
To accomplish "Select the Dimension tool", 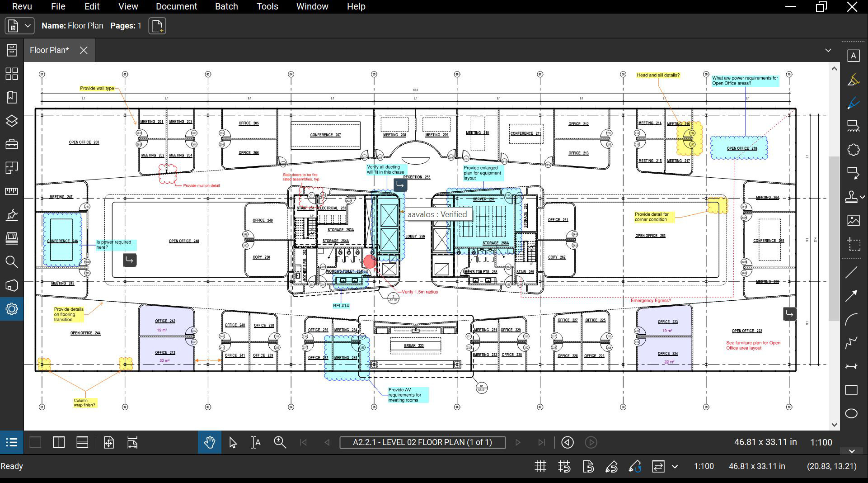I will (851, 366).
